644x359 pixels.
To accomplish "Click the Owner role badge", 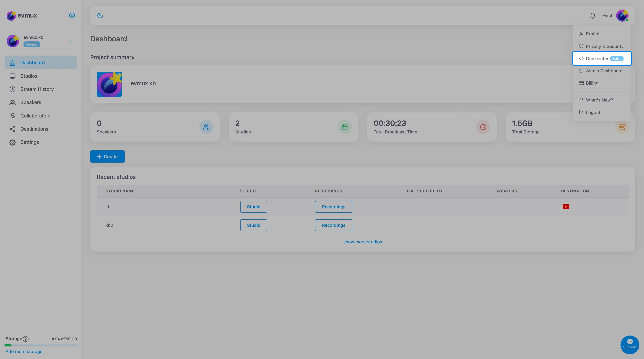I will [32, 44].
